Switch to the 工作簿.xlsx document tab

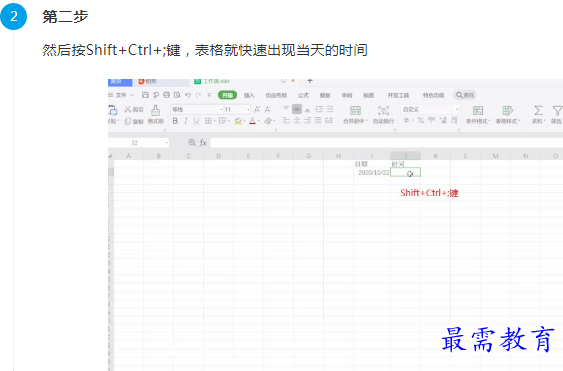[x=217, y=82]
